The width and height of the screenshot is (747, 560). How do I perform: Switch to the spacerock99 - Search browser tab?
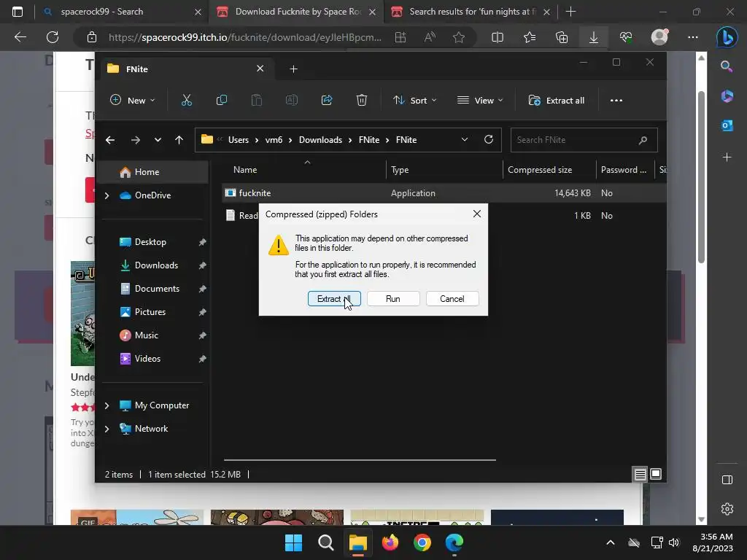121,12
